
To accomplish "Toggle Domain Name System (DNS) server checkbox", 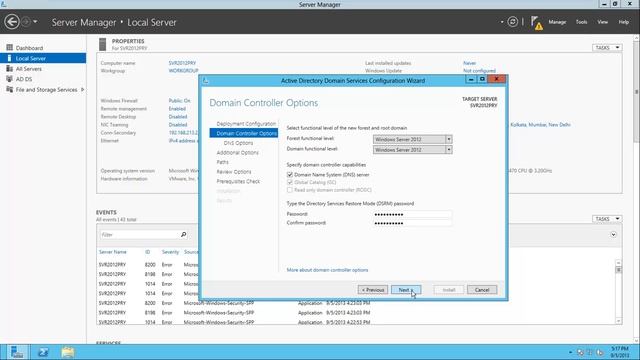I will pos(290,175).
